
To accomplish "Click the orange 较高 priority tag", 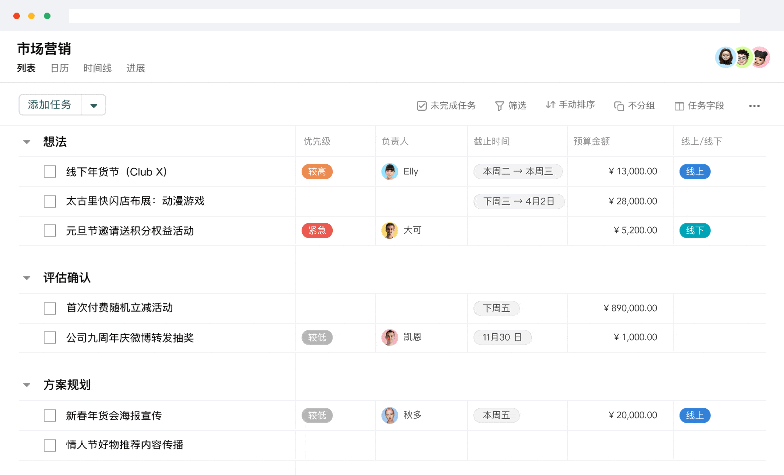I will tap(317, 171).
